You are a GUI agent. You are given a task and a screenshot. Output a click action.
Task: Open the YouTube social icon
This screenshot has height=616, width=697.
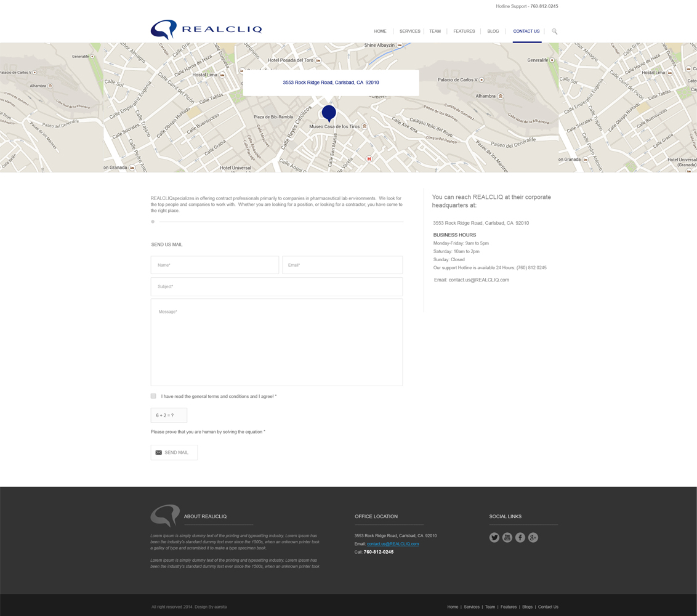pyautogui.click(x=507, y=537)
